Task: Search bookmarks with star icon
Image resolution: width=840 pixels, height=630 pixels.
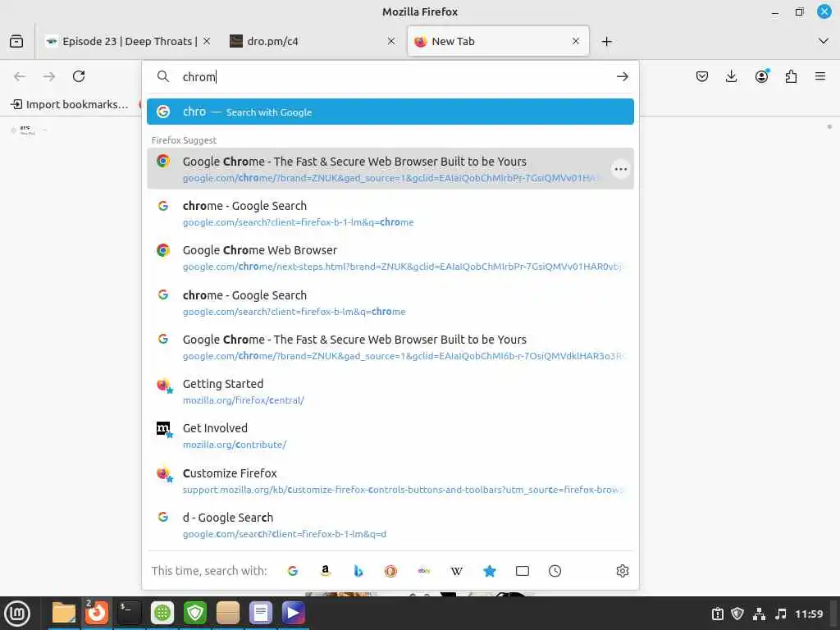Action: coord(489,571)
